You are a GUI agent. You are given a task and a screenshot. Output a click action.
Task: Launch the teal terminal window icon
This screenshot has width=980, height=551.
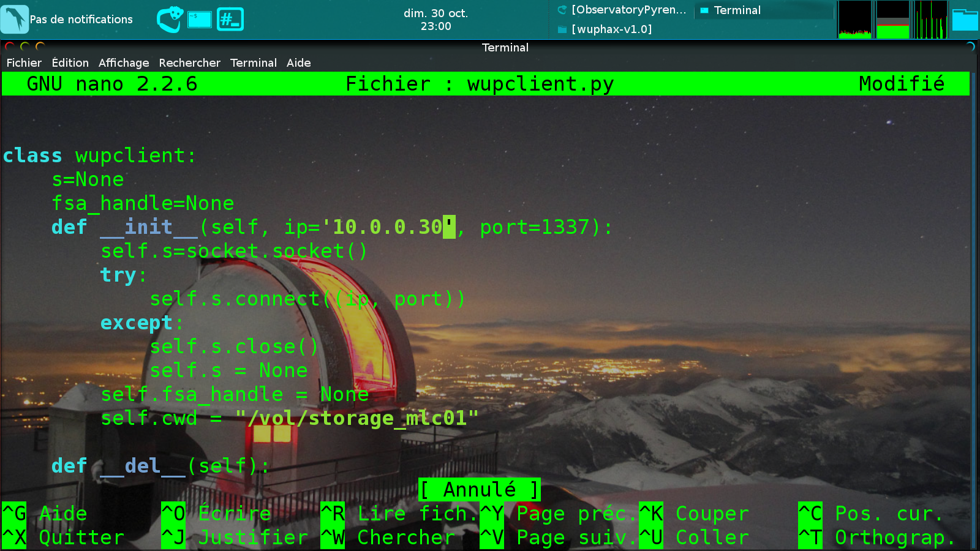199,20
